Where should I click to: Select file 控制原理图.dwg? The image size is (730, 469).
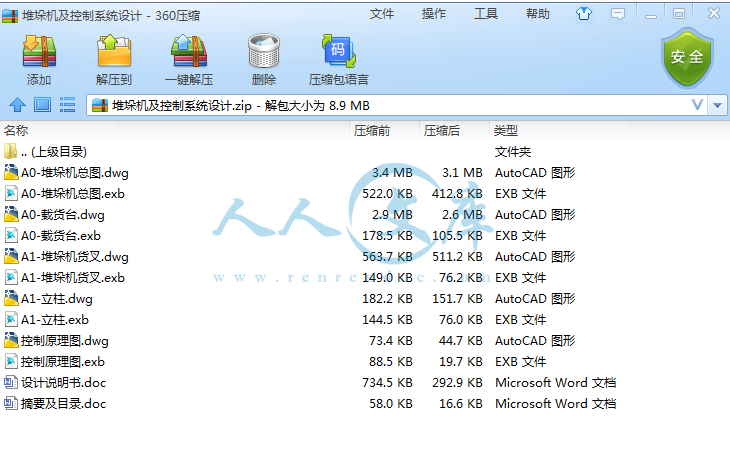(x=365, y=340)
